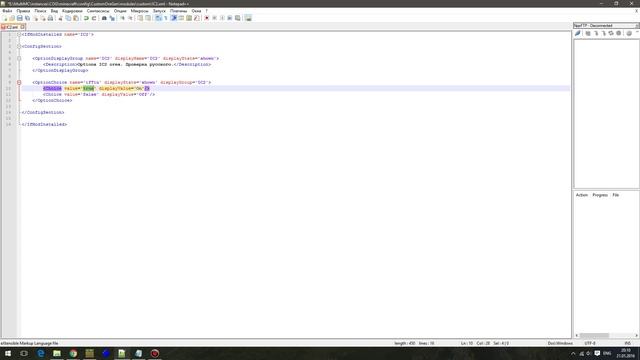Collapse the OptionDisplayGroup fold marker
Viewport: 640px width, 360px height.
19,58
